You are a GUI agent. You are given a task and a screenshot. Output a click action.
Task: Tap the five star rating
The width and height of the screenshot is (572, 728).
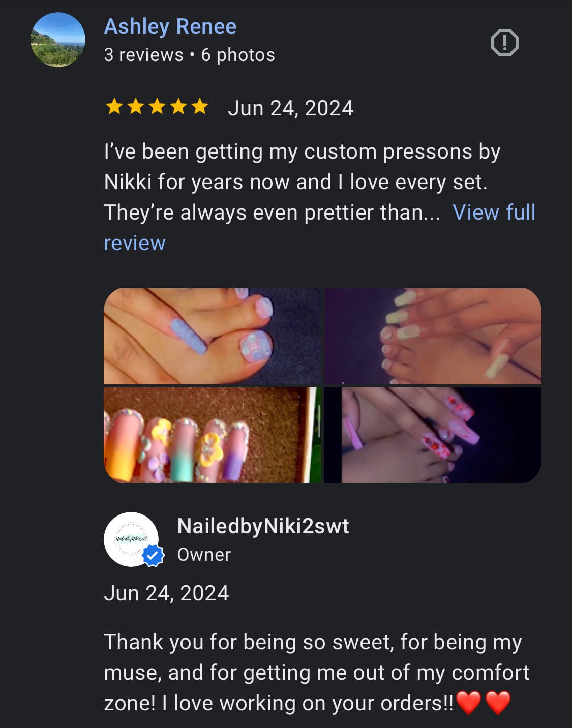[x=157, y=107]
